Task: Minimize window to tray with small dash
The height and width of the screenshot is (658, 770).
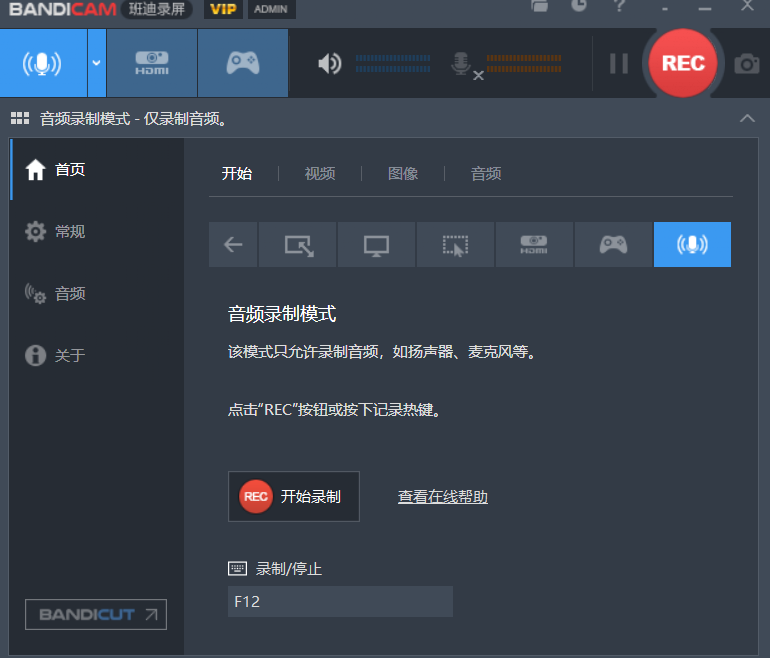Action: 664,9
